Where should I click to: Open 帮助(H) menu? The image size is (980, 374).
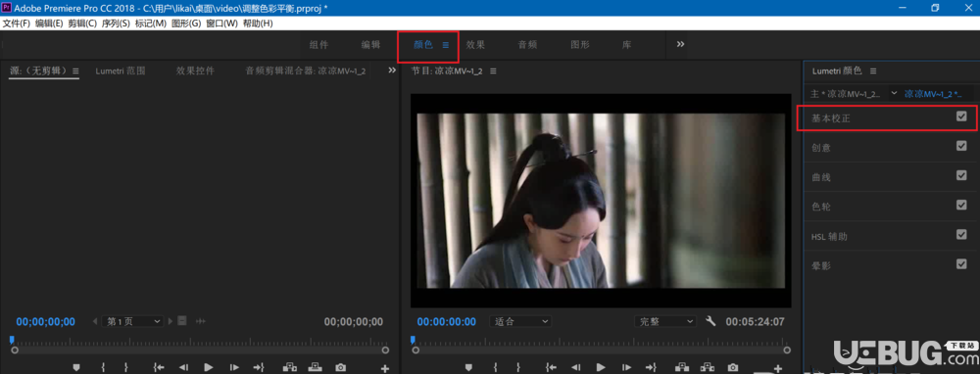[258, 23]
